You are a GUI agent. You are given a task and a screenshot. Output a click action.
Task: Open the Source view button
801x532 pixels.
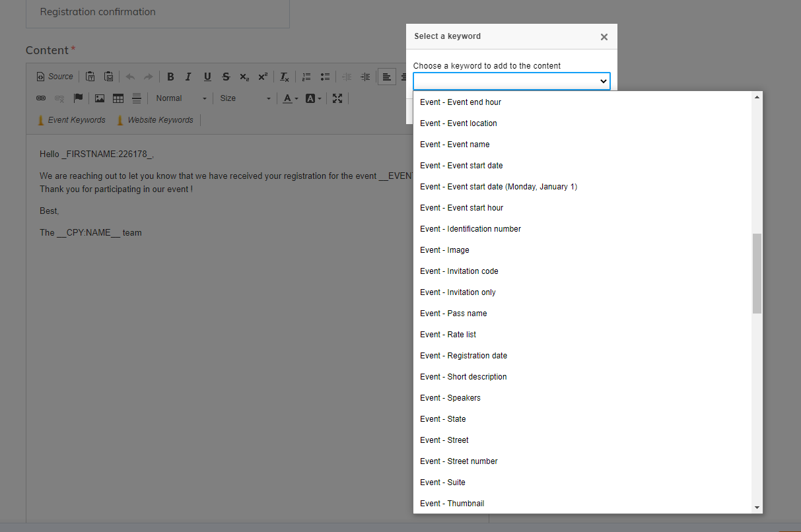[x=55, y=77]
